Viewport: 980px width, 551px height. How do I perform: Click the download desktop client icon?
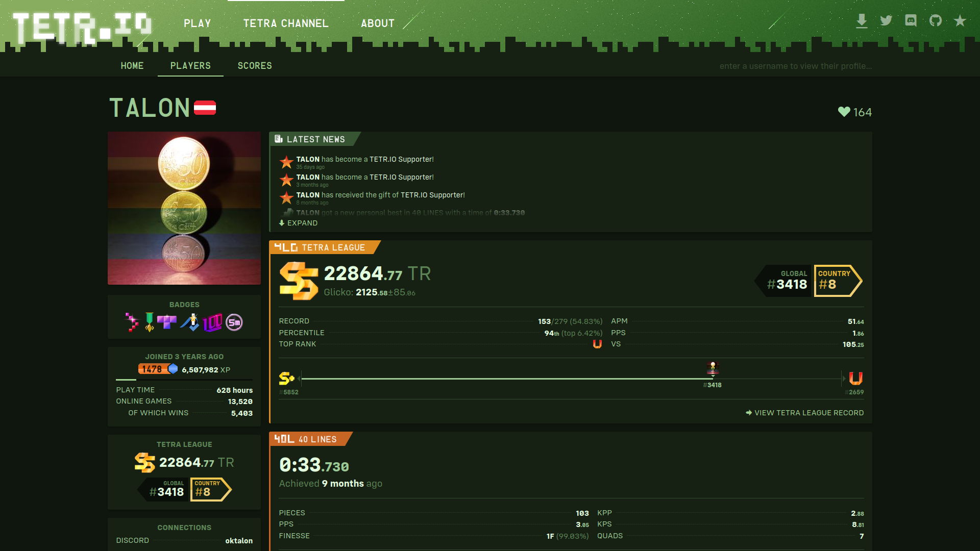tap(862, 21)
